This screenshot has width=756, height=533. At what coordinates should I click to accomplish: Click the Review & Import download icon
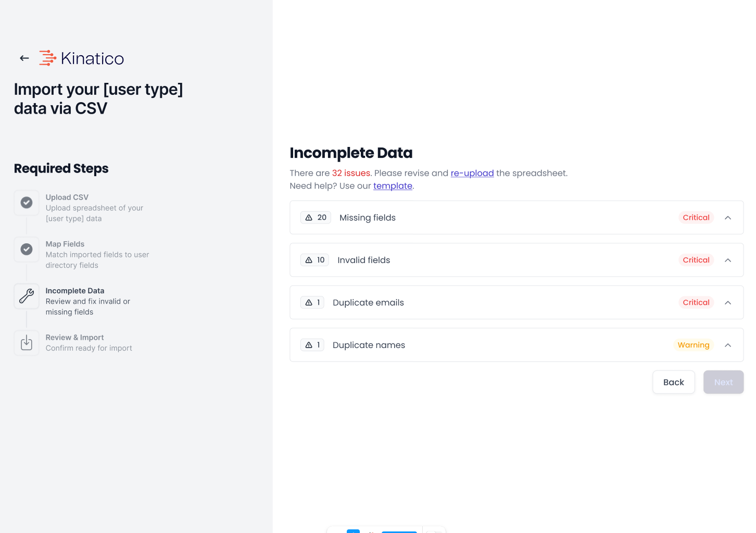pos(27,343)
